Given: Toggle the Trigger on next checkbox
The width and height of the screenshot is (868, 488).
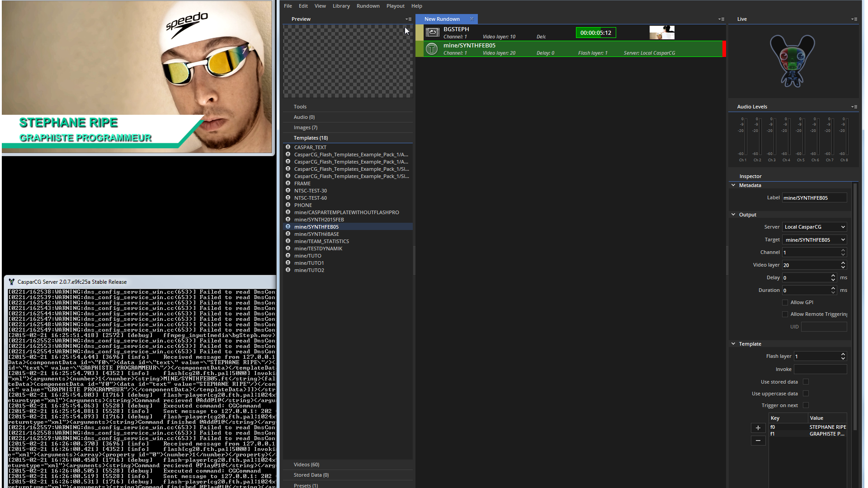Looking at the screenshot, I should (806, 405).
